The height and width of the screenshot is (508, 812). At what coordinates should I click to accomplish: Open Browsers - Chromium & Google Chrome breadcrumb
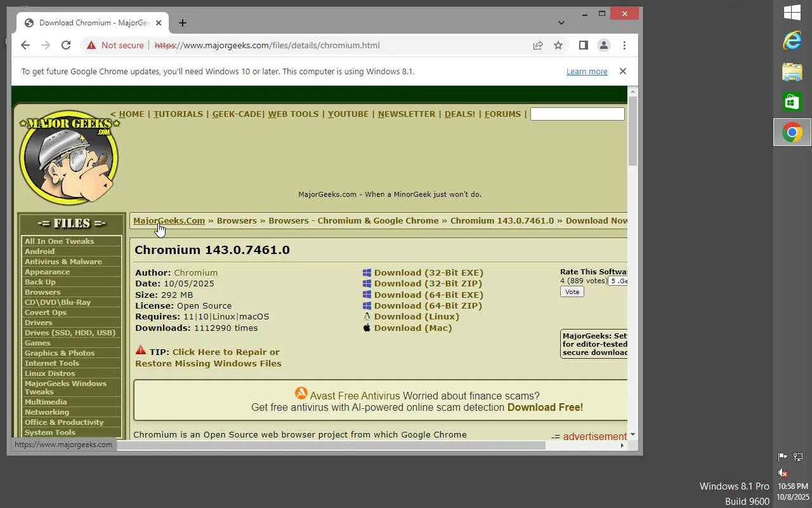353,221
